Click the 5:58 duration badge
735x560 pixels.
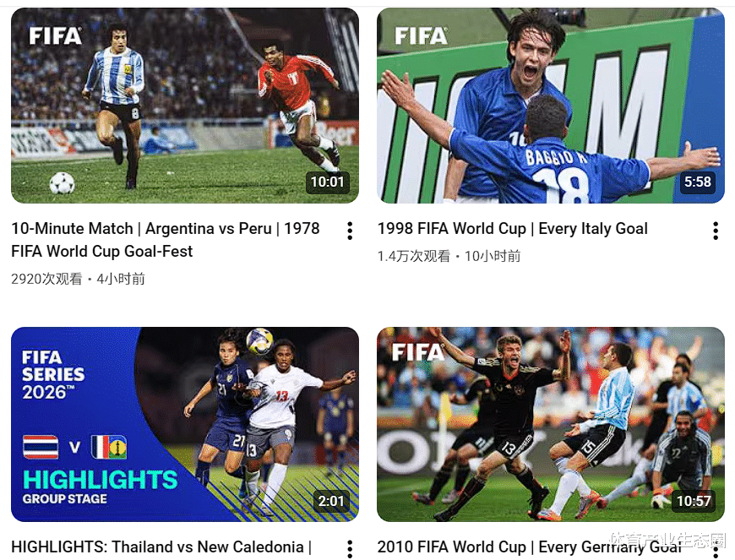tap(697, 182)
